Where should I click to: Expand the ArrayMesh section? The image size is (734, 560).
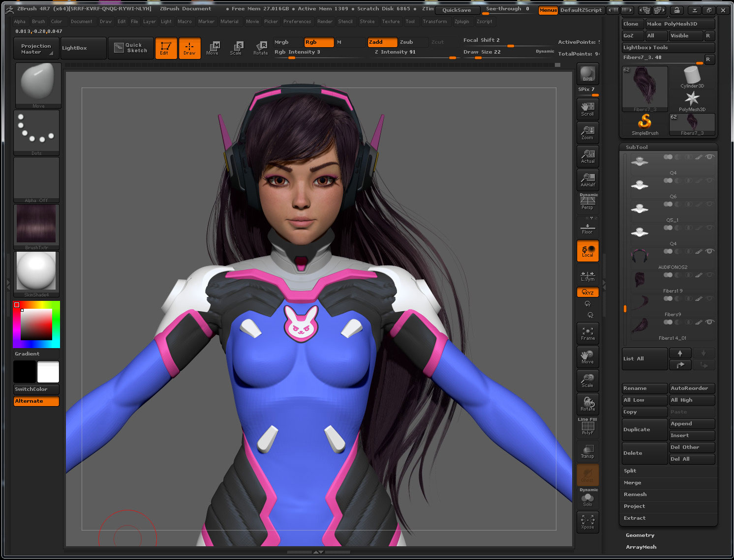[641, 547]
